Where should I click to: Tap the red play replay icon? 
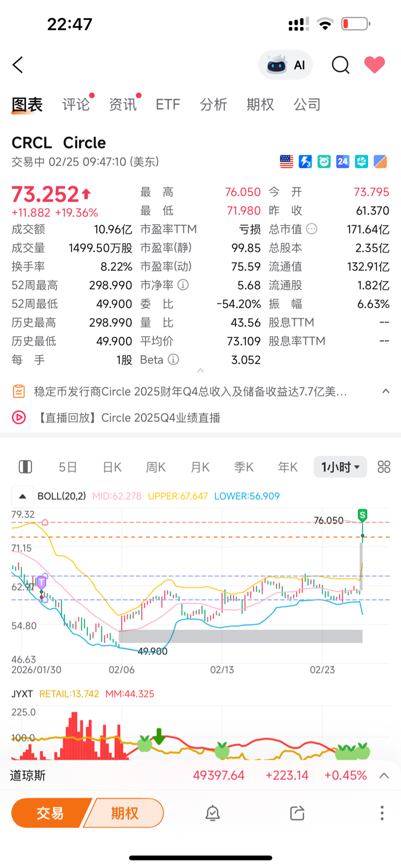[19, 417]
